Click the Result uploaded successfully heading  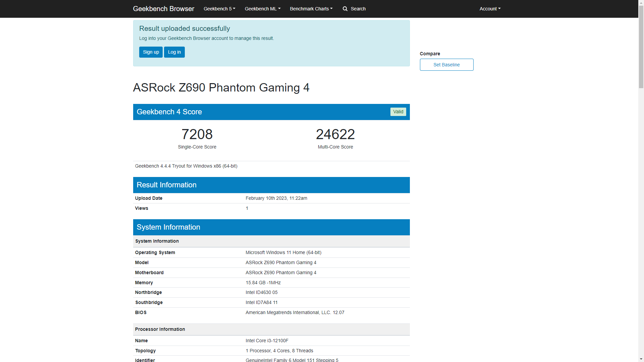tap(184, 28)
